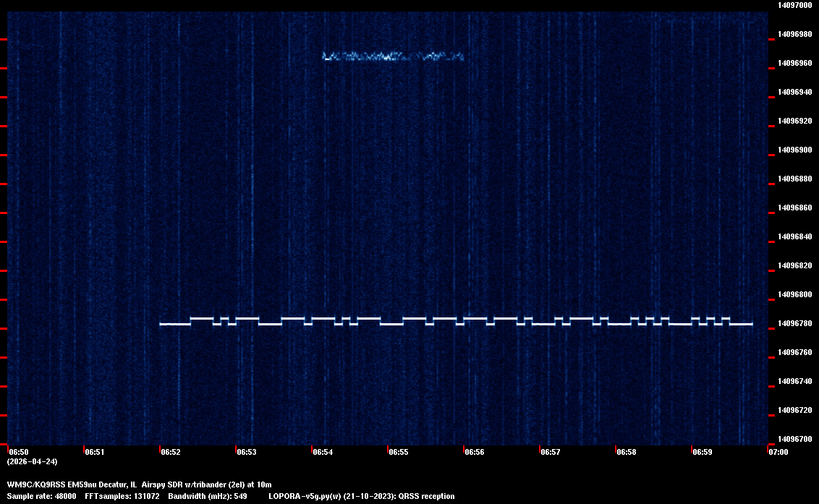Click the faint noisy signal near 14096960
This screenshot has width=819, height=504.
click(x=392, y=56)
